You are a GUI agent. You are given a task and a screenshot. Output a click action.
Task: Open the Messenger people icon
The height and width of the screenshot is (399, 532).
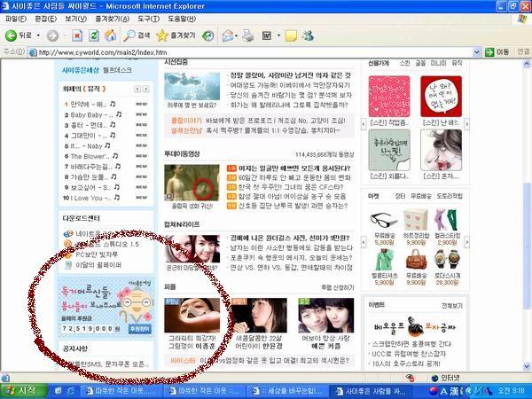[308, 35]
